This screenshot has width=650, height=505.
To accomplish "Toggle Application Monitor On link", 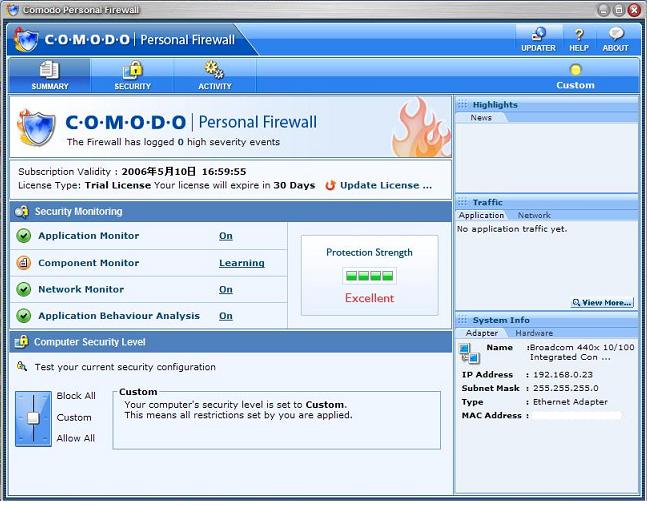I will (227, 236).
